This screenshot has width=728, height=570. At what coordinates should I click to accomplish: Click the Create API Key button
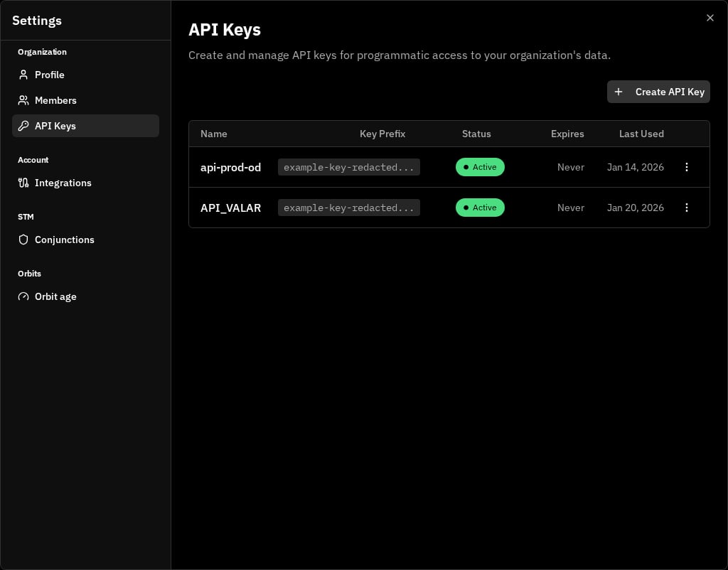[658, 92]
